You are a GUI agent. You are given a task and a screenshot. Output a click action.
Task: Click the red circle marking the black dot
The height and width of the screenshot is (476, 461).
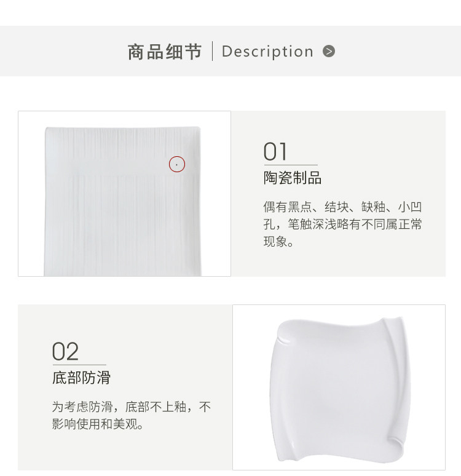tap(177, 164)
